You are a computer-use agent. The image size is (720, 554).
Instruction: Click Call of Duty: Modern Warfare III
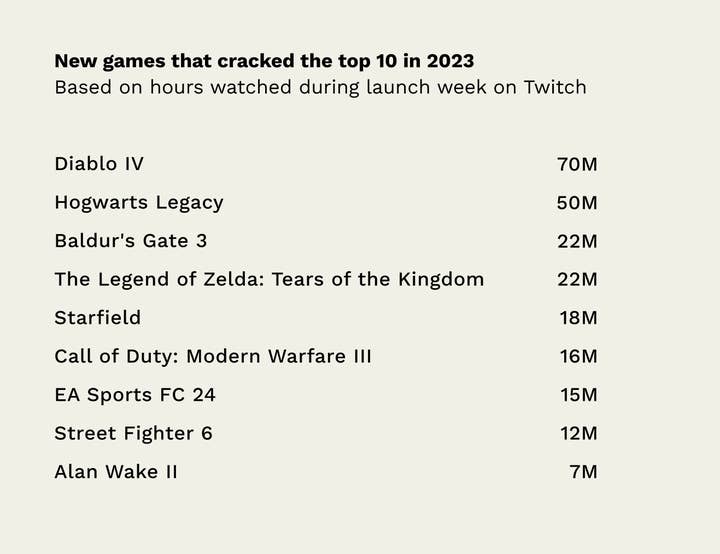point(213,356)
